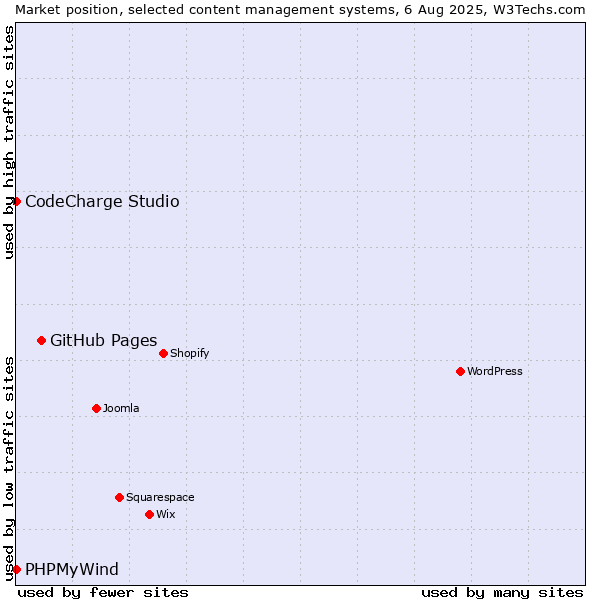Click the 'Joomla' label

[x=121, y=408]
